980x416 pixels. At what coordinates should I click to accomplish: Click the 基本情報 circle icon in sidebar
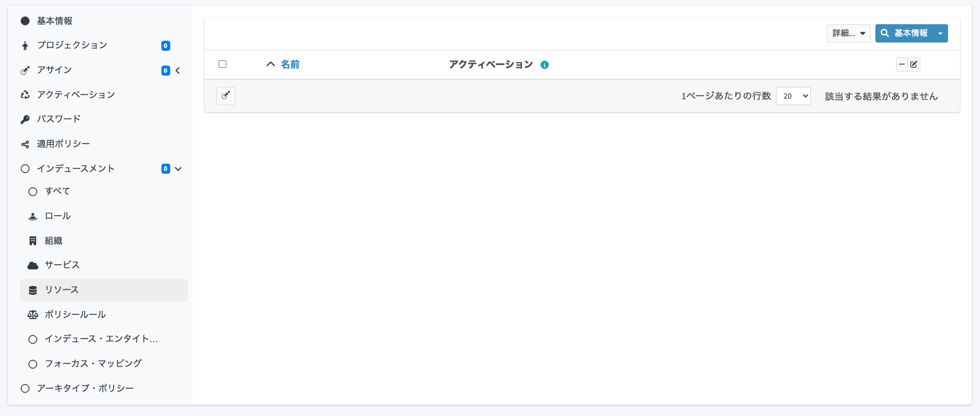tap(25, 21)
